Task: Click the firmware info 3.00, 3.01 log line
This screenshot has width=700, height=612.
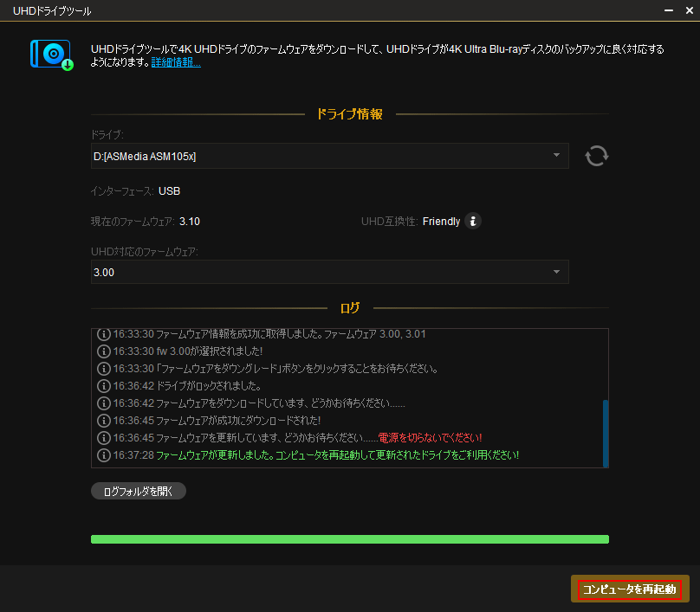Action: point(261,334)
